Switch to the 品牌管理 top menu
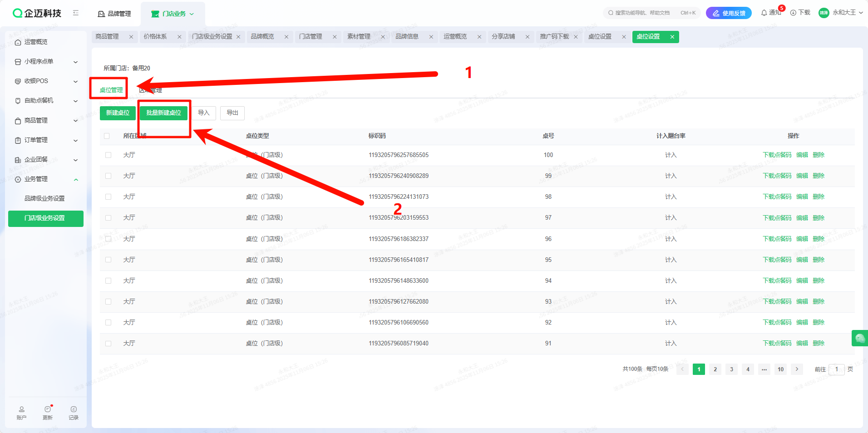This screenshot has height=433, width=868. pos(114,14)
